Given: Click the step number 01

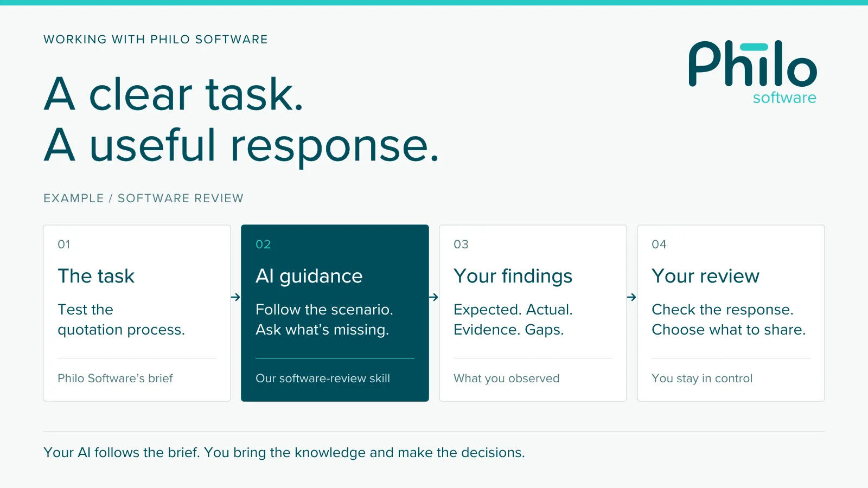Looking at the screenshot, I should tap(64, 245).
